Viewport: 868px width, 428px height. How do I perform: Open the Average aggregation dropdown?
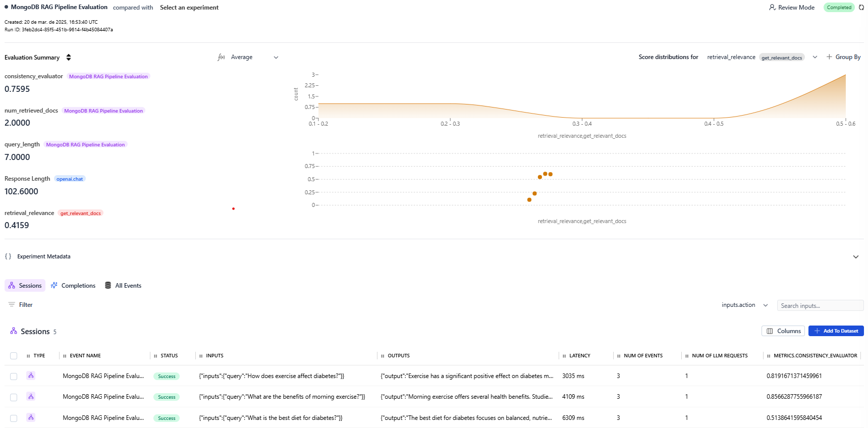click(248, 58)
